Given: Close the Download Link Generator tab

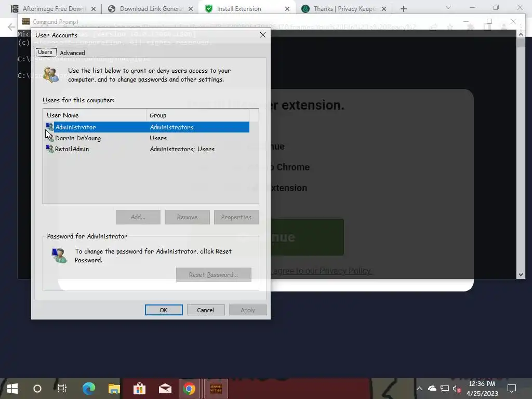Looking at the screenshot, I should tap(191, 9).
